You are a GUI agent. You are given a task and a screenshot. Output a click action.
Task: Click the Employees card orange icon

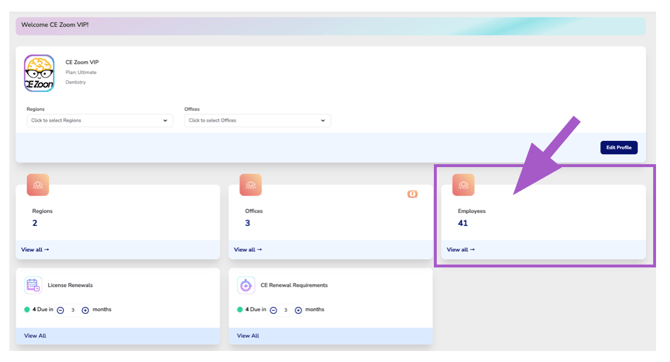463,185
